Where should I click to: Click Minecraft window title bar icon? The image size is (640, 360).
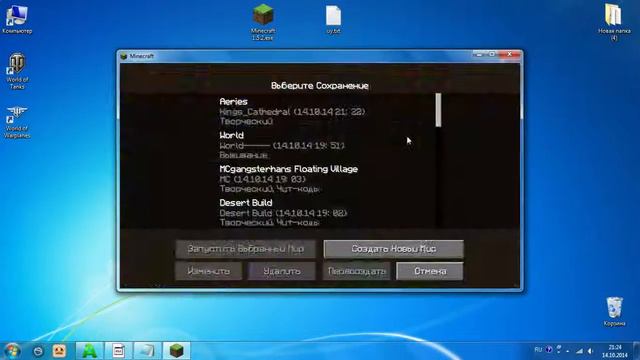coord(124,56)
